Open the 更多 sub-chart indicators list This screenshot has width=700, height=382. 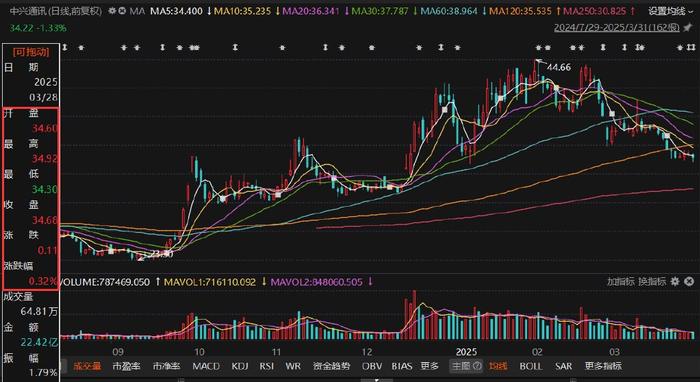[429, 366]
